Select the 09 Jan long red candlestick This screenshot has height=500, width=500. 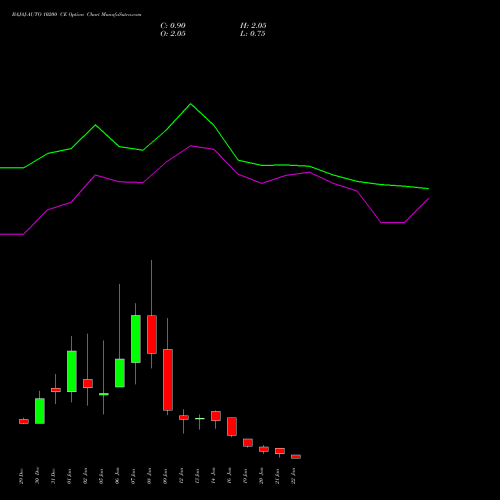click(x=168, y=380)
